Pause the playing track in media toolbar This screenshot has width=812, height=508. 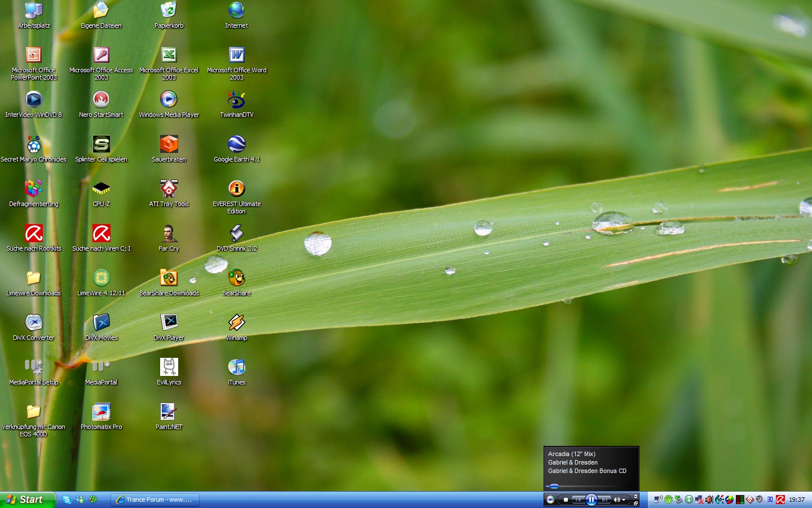(x=591, y=500)
